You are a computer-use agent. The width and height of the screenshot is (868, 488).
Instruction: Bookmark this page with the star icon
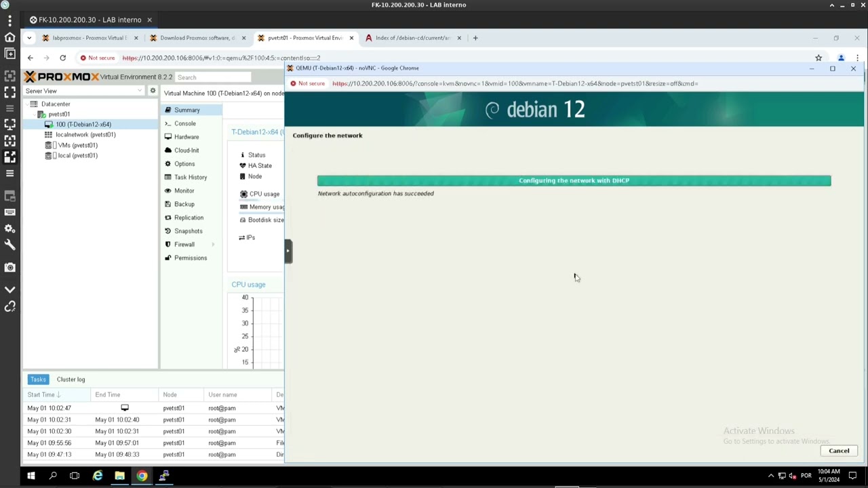click(818, 58)
